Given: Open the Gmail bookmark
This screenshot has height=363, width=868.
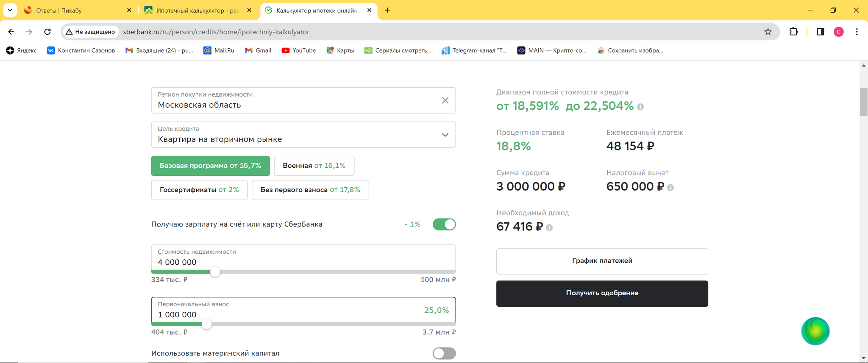Looking at the screenshot, I should click(x=258, y=50).
